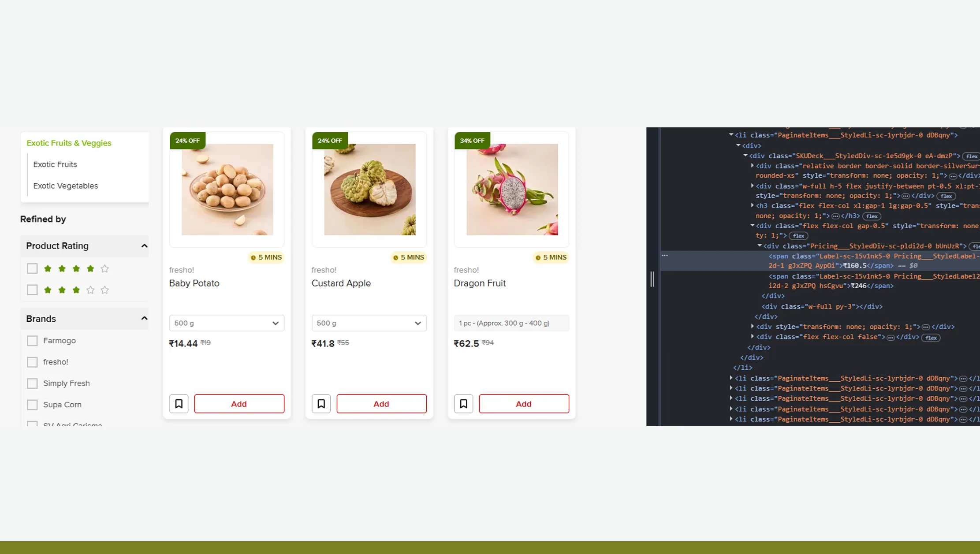This screenshot has height=554, width=980.
Task: Collapse the Product Rating section
Action: pyautogui.click(x=143, y=245)
